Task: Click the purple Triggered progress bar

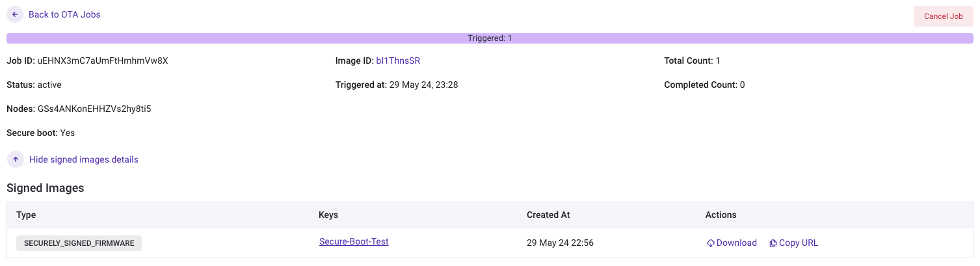Action: pyautogui.click(x=490, y=38)
